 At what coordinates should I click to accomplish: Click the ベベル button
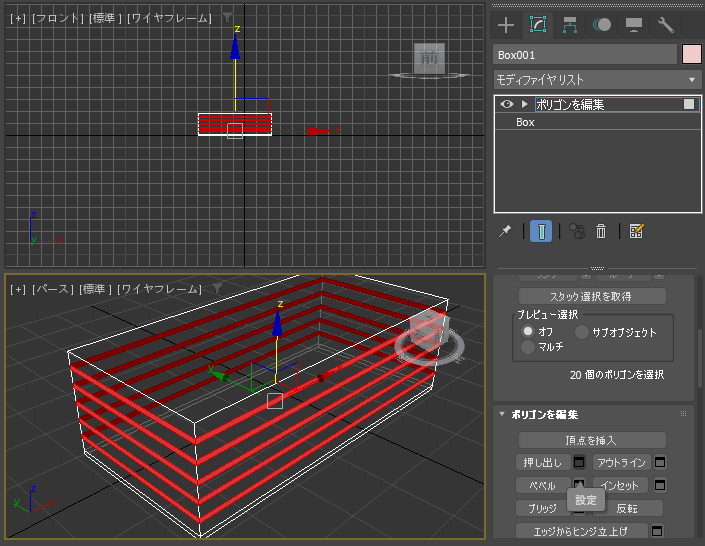point(543,485)
